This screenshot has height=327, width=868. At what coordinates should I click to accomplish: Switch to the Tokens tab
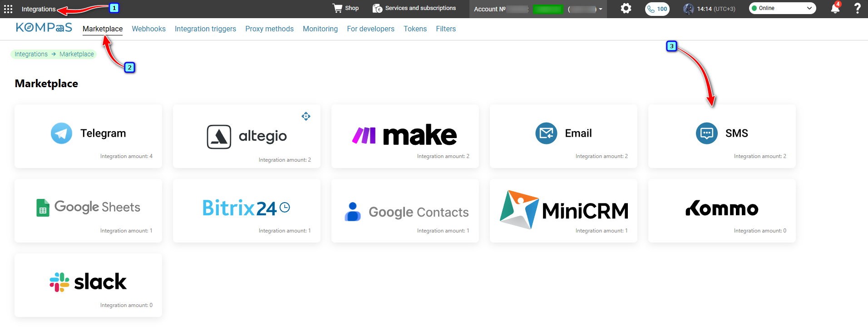pos(415,29)
